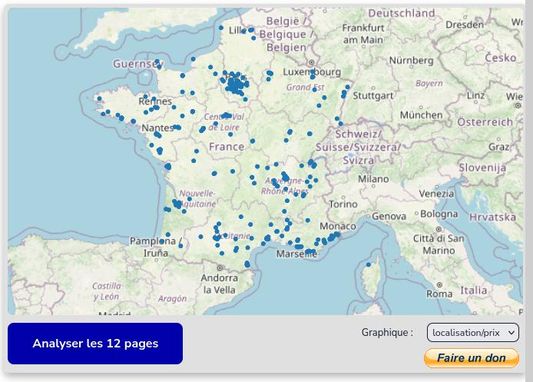Click the Monaco label on the map
The width and height of the screenshot is (533, 382).
click(x=338, y=226)
